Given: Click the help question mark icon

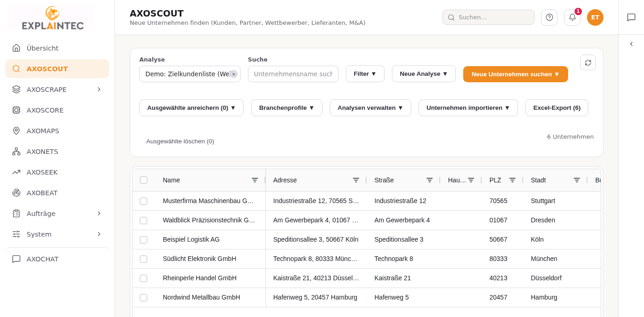Looking at the screenshot, I should [x=549, y=17].
